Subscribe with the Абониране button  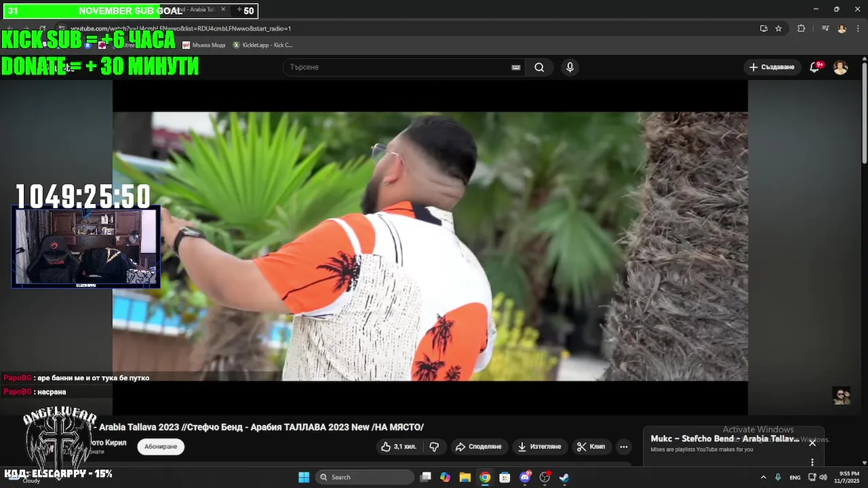coord(161,447)
